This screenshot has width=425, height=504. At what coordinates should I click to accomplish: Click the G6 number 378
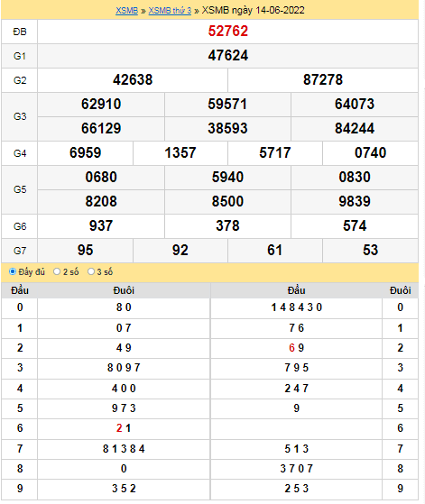[x=227, y=225]
